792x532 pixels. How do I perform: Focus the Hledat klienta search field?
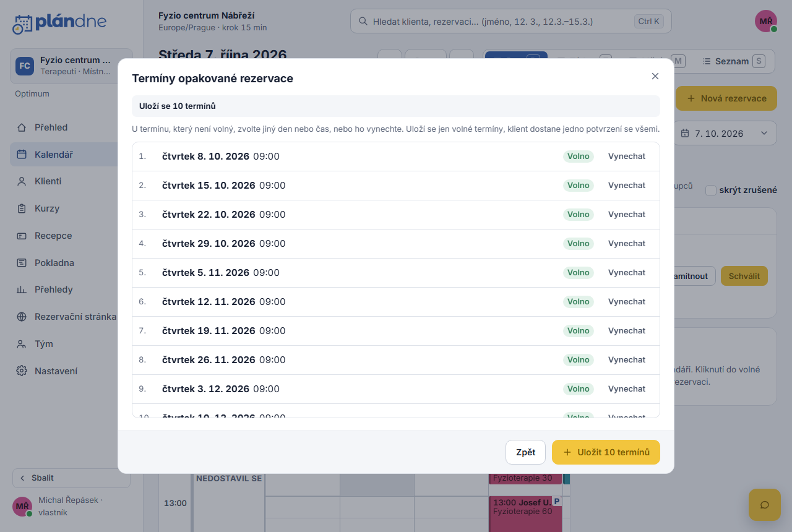(x=510, y=21)
